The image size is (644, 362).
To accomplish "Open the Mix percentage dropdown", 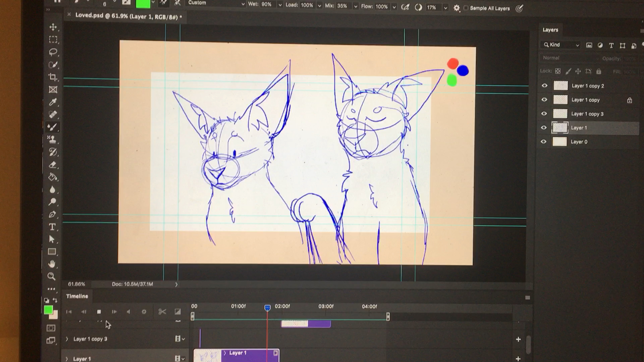I will tap(356, 6).
